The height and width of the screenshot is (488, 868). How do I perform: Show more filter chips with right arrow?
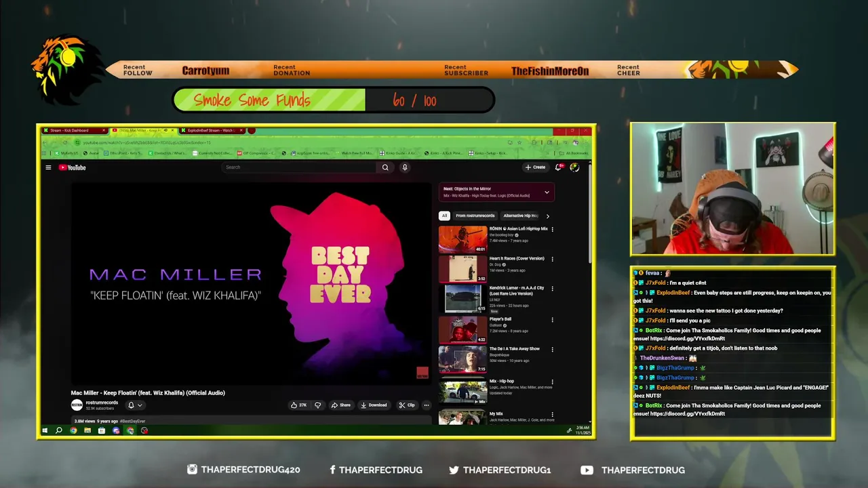click(x=547, y=216)
